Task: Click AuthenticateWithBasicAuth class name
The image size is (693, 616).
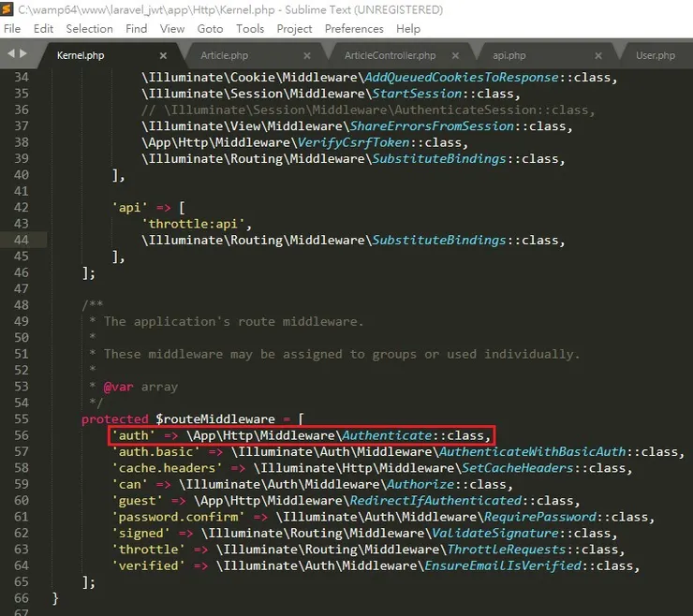Action: (x=532, y=452)
